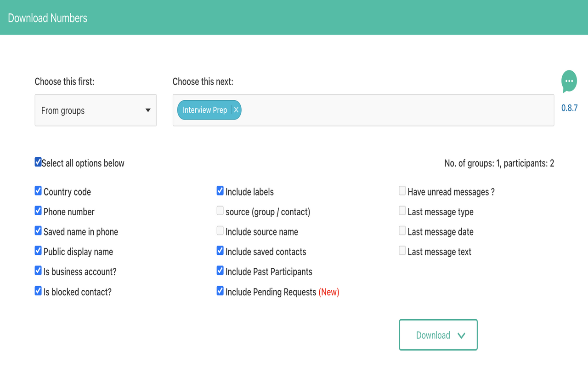Click the green chat bubble icon
The height and width of the screenshot is (368, 588).
point(569,81)
